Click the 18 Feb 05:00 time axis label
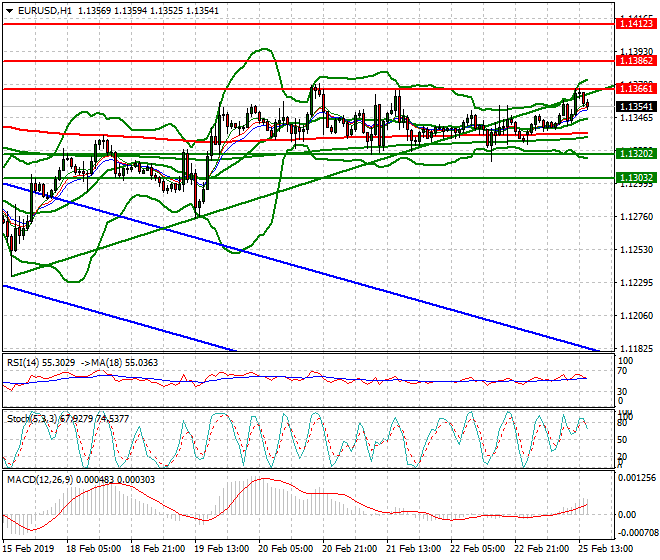 [x=93, y=549]
